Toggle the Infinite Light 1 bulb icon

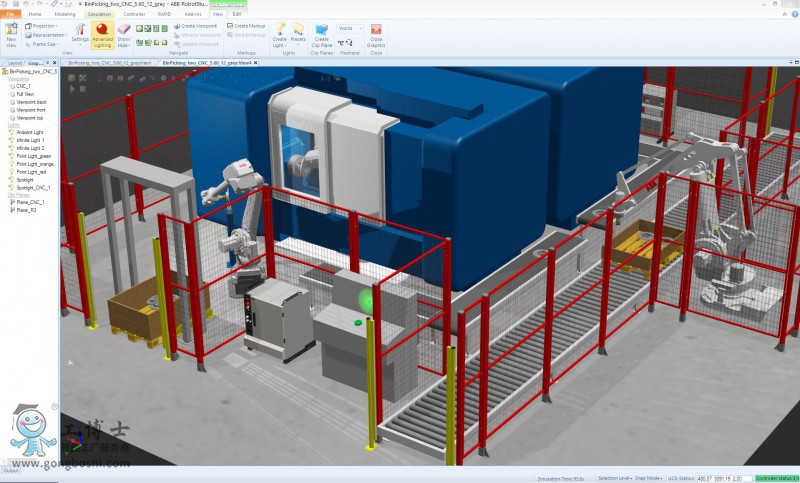[x=12, y=140]
